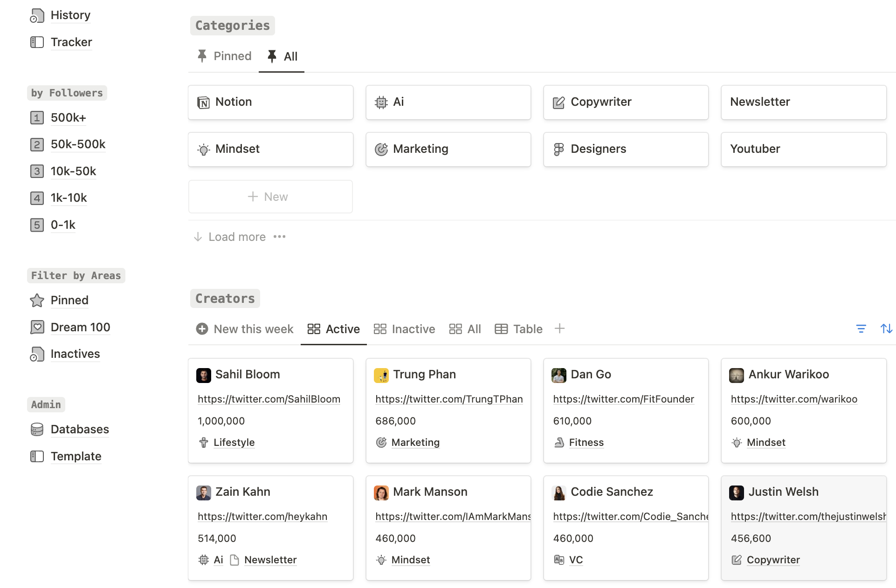Image resolution: width=896 pixels, height=588 pixels.
Task: Switch to the Inactive creators tab
Action: tap(404, 329)
